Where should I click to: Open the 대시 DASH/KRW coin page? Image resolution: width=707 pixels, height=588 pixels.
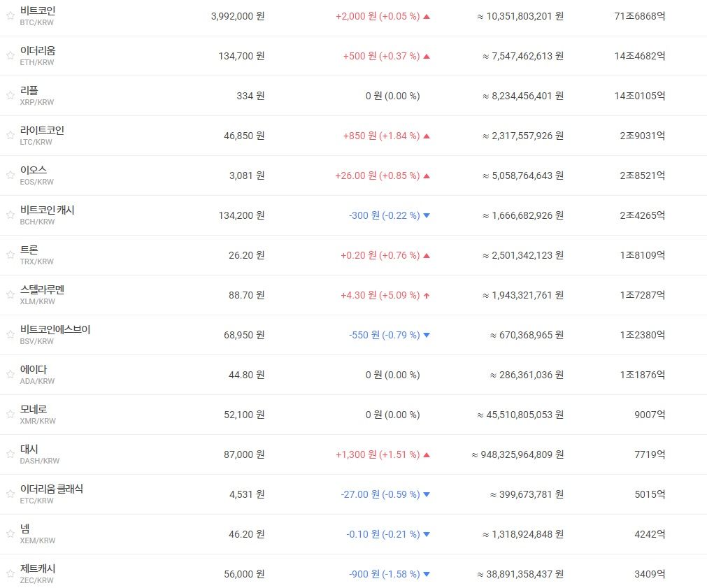29,449
